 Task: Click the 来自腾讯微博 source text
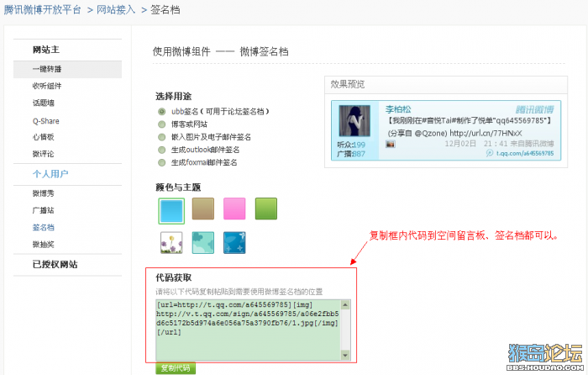click(x=532, y=144)
